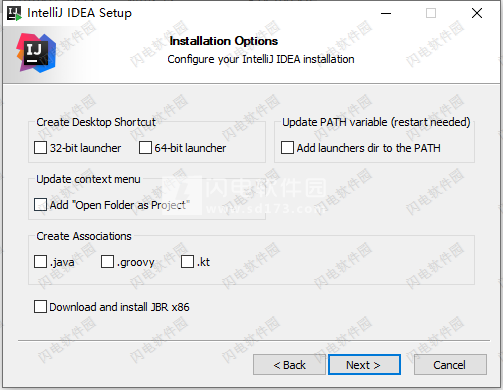Minimize the IntelliJ IDEA Setup window
The height and width of the screenshot is (390, 503).
click(386, 13)
